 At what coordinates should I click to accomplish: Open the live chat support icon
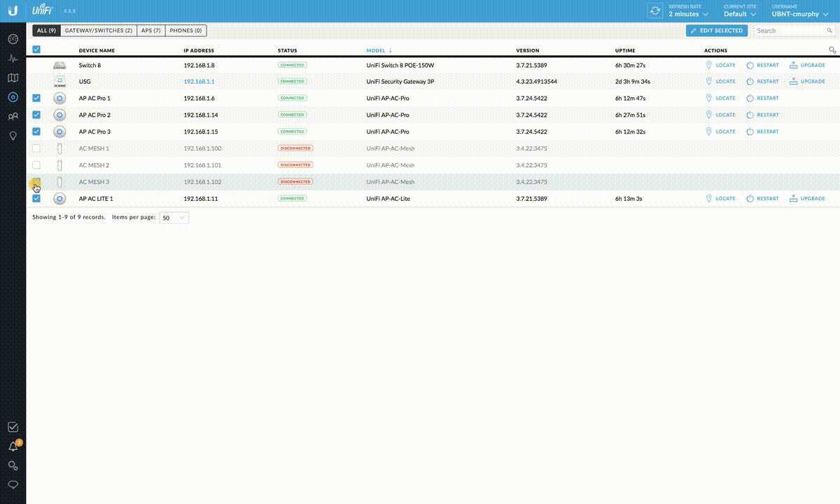(x=13, y=484)
